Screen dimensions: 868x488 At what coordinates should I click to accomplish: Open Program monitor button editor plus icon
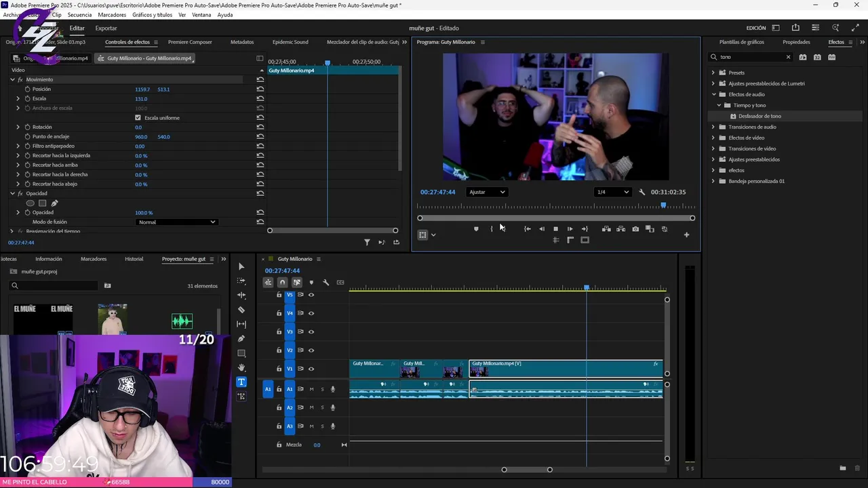tap(686, 235)
